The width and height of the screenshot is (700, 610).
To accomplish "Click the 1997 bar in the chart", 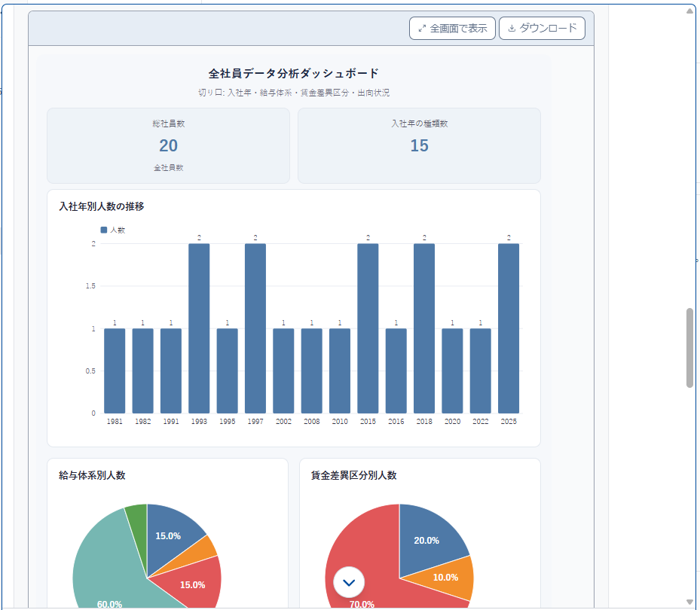I will 255,328.
